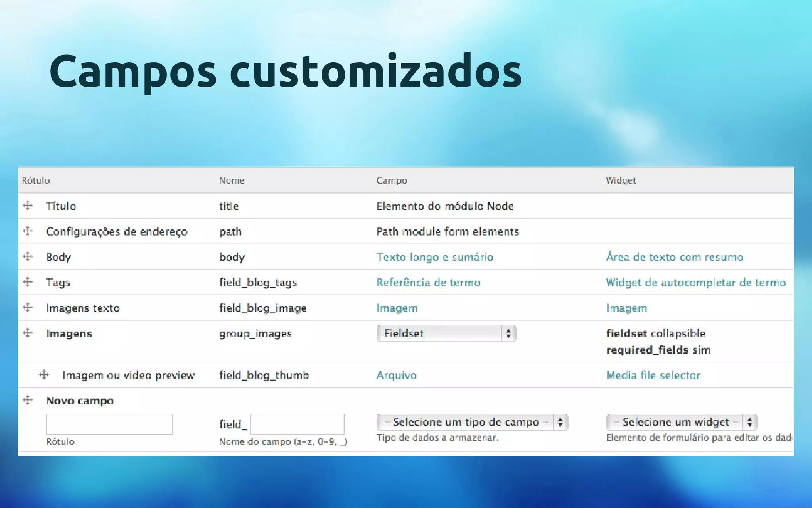Open 'Área de texto com resumo' widget link
The width and height of the screenshot is (812, 508).
tap(675, 257)
